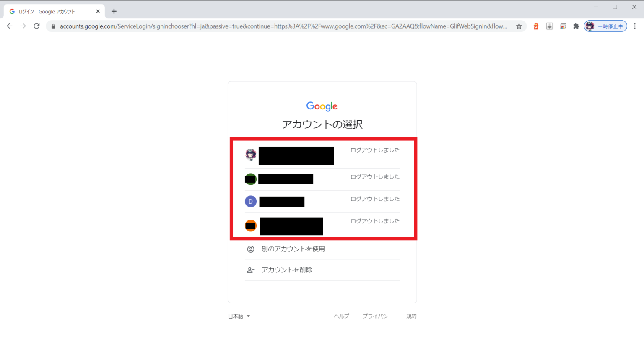Bookmark this page with the star icon
Image resolution: width=644 pixels, height=350 pixels.
pos(519,26)
